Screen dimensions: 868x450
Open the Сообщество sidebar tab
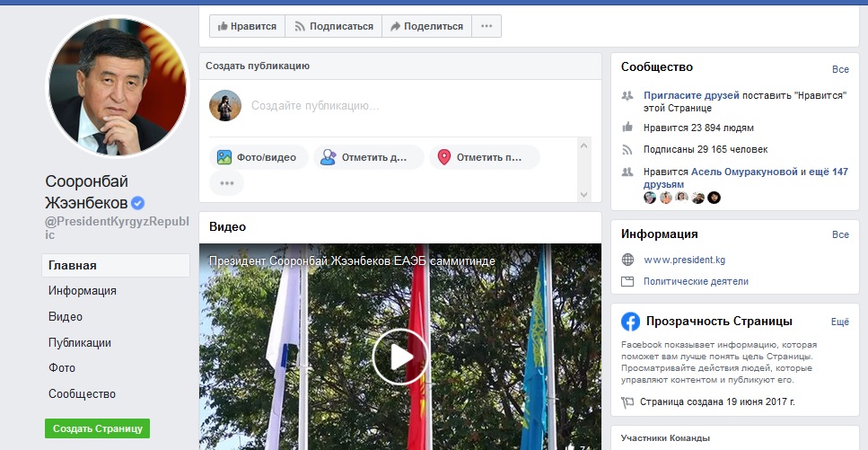point(82,394)
